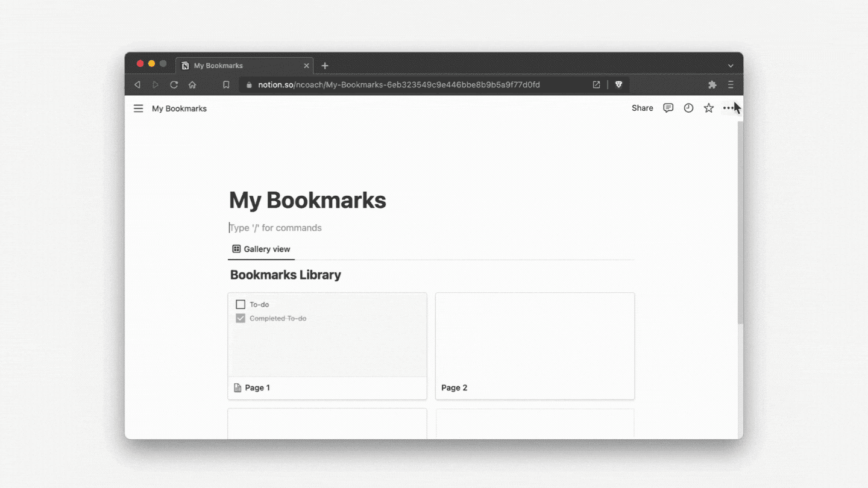Expand the tab list chevron
The image size is (868, 488).
click(731, 66)
